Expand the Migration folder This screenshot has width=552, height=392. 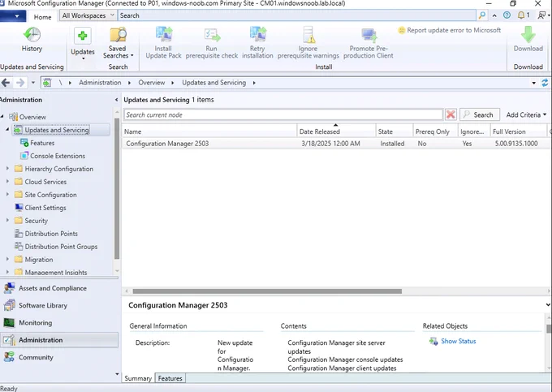[x=7, y=260]
